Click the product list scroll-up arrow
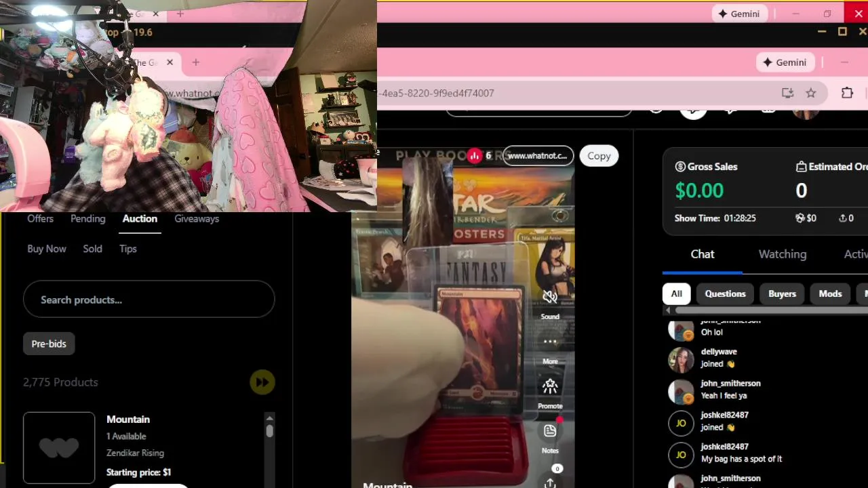 (x=269, y=418)
